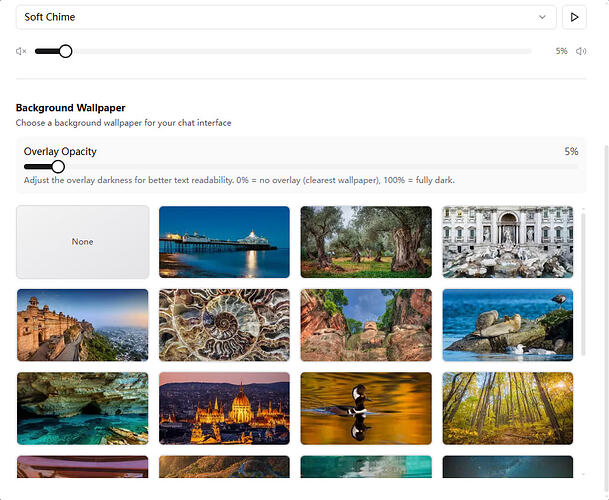This screenshot has width=609, height=500.
Task: Choose the pier at night wallpaper
Action: click(x=224, y=242)
